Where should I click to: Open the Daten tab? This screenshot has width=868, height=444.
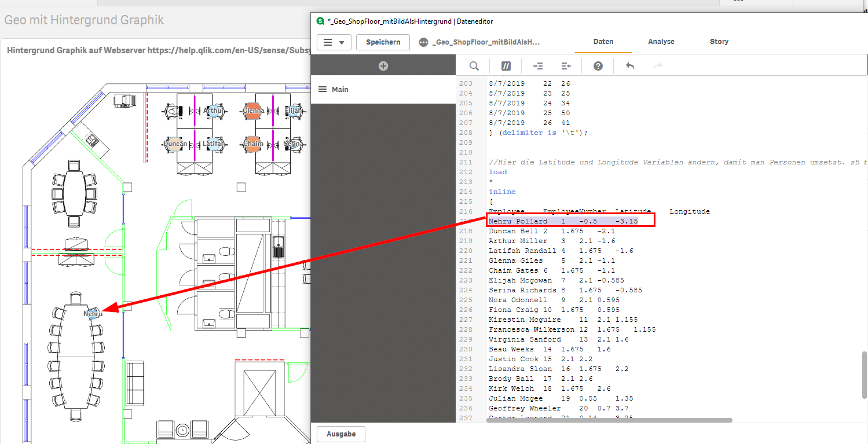pyautogui.click(x=603, y=42)
